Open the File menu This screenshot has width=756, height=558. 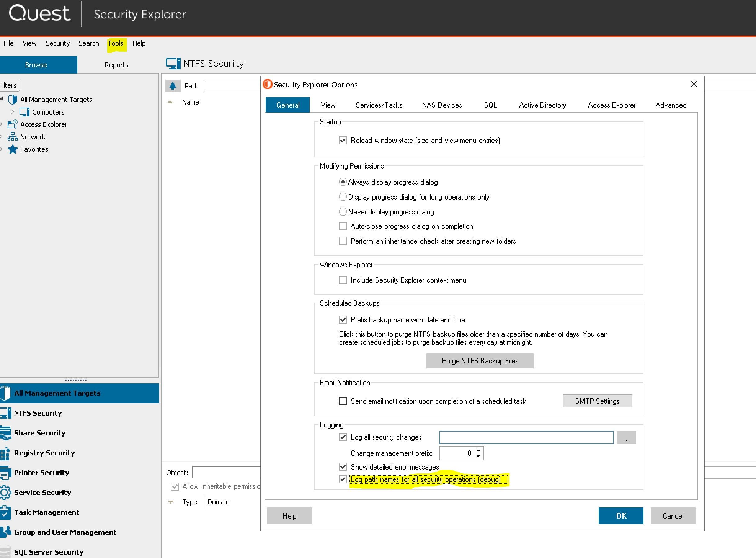[8, 43]
